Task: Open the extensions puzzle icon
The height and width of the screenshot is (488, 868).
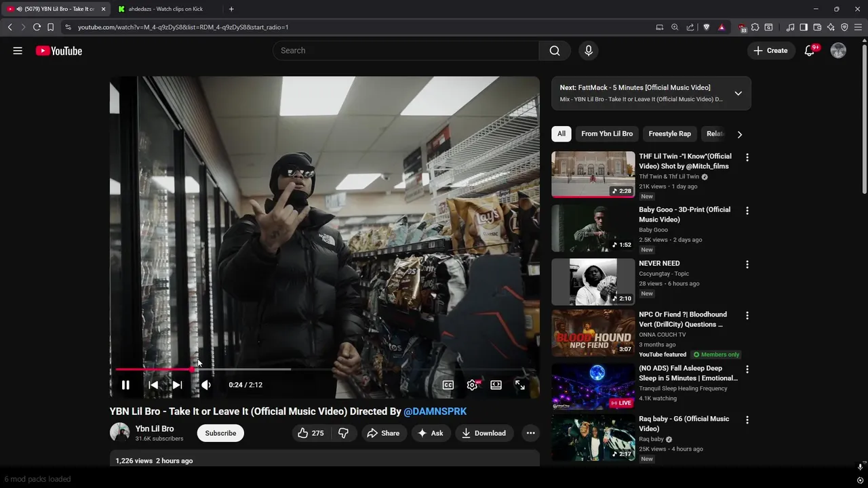Action: pyautogui.click(x=755, y=27)
